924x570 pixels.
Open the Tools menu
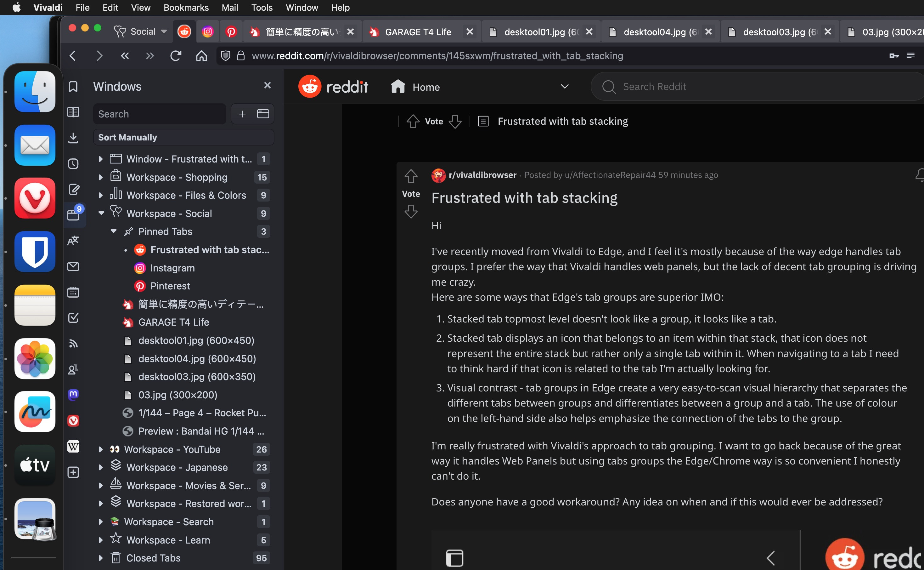[262, 8]
